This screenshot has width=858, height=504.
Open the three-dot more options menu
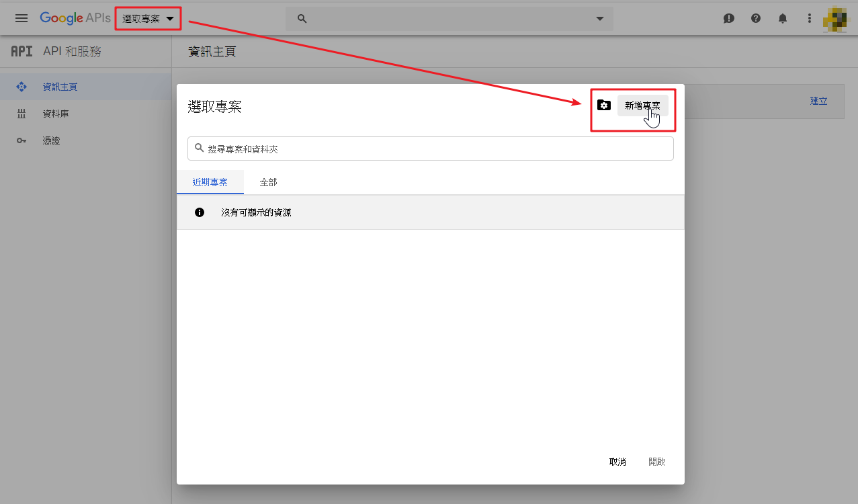tap(810, 19)
